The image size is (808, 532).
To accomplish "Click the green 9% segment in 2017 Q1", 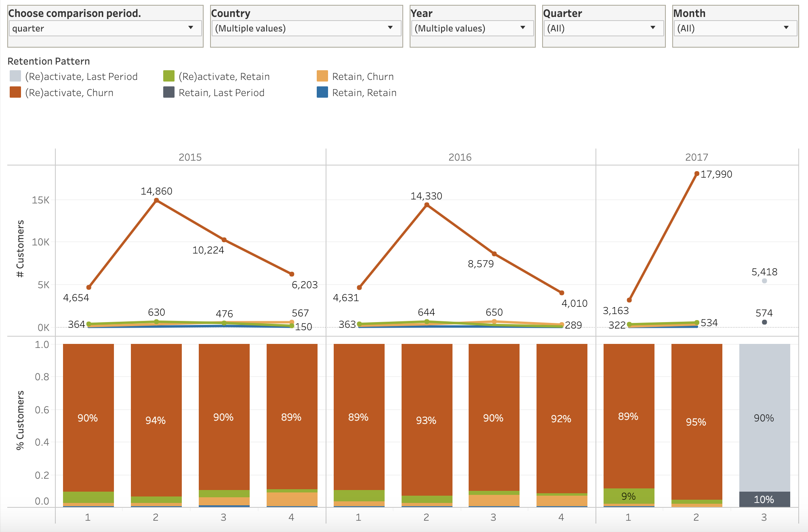I will [629, 496].
